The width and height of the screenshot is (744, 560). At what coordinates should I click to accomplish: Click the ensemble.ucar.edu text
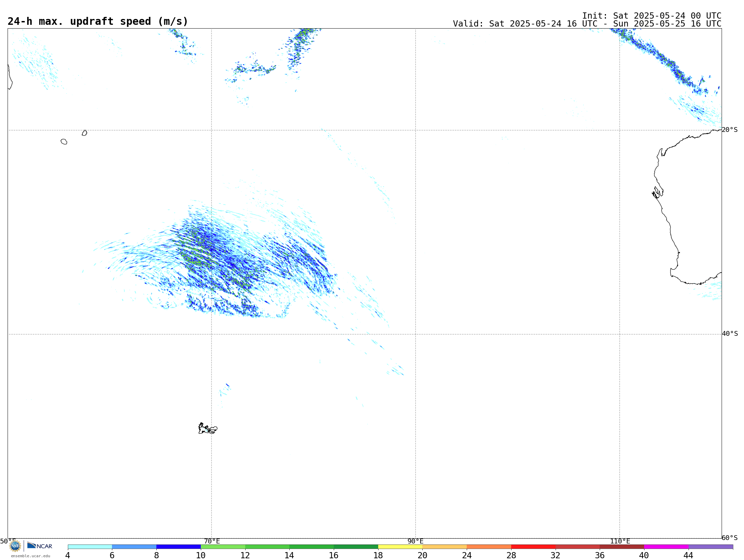point(31,556)
